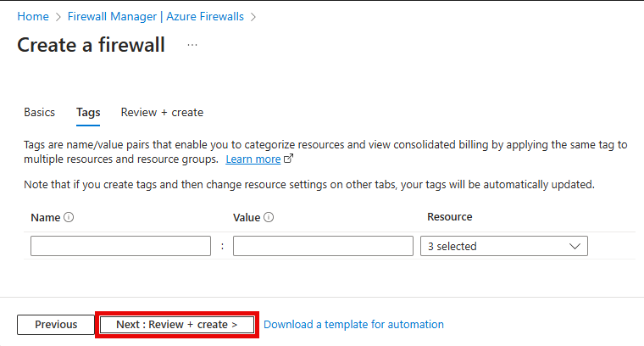The width and height of the screenshot is (644, 346).
Task: Click the info icon beside Value
Action: pos(269,218)
